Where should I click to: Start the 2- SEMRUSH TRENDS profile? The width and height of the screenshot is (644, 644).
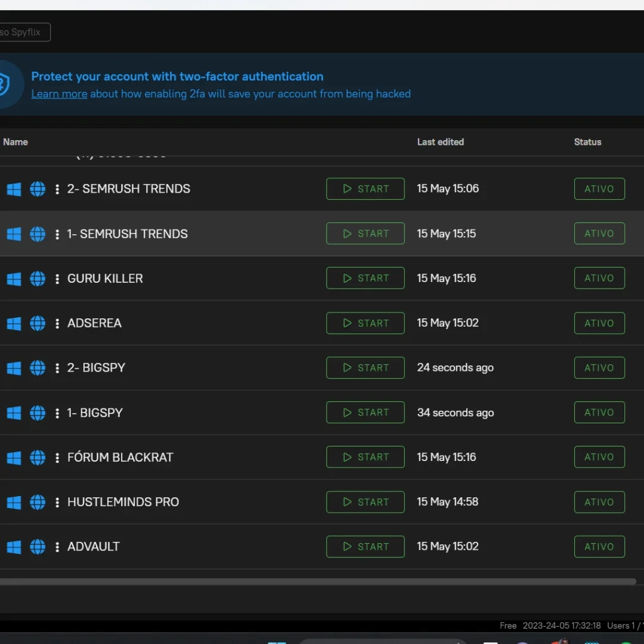pyautogui.click(x=365, y=189)
